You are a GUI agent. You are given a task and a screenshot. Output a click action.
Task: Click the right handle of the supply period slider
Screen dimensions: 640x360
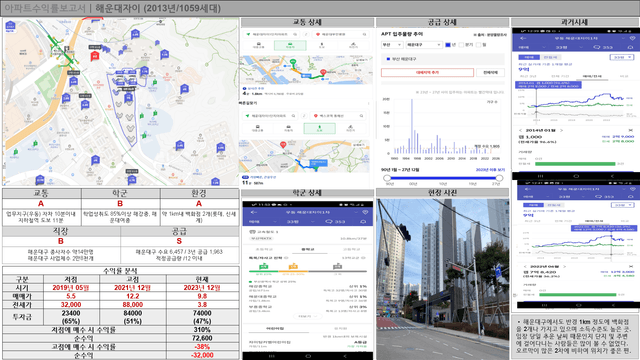tap(499, 178)
